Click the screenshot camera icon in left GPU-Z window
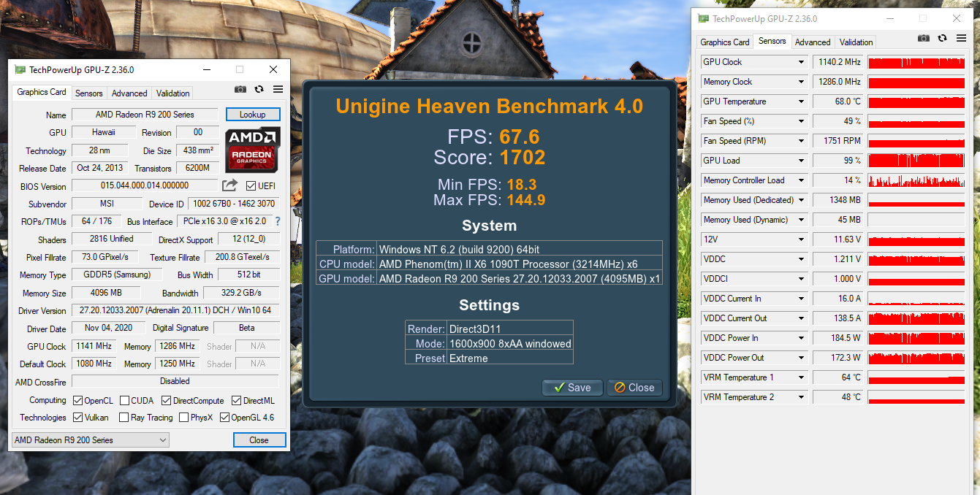The image size is (980, 495). [x=240, y=89]
